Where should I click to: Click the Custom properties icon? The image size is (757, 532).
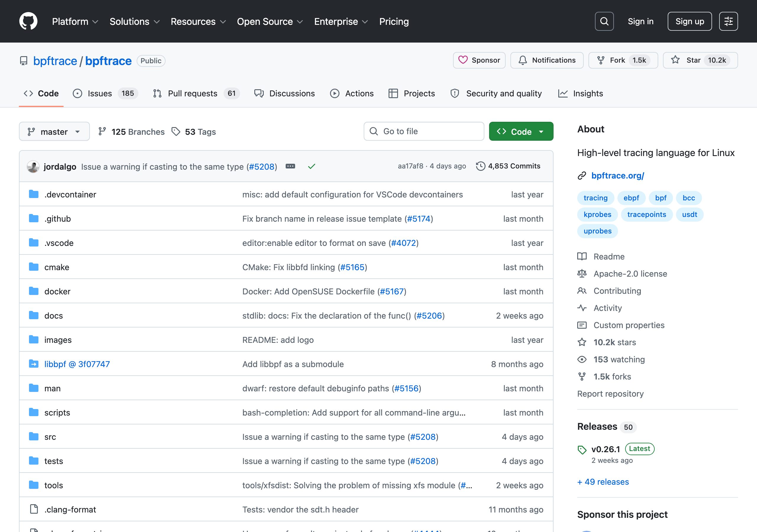(x=582, y=325)
